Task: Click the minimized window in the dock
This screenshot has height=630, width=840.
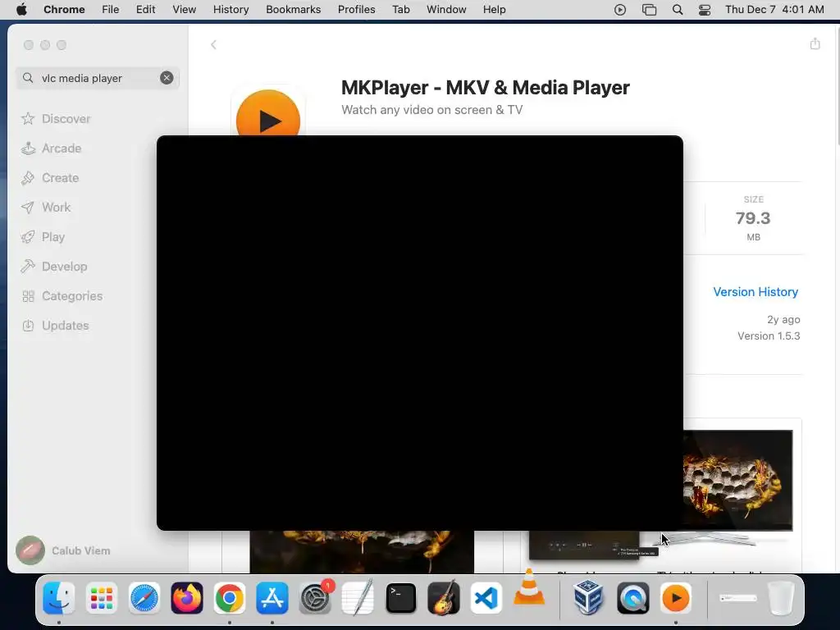Action: click(x=737, y=598)
